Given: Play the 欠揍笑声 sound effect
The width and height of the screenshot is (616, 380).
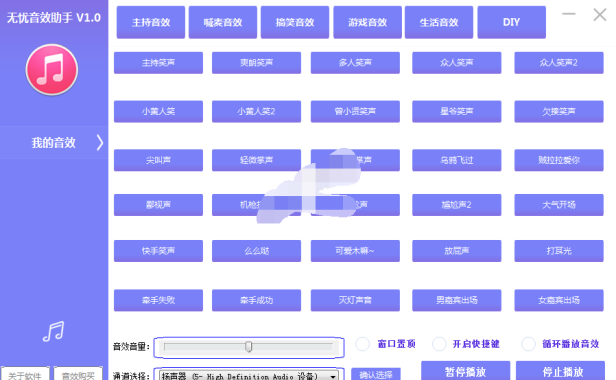Looking at the screenshot, I should pyautogui.click(x=559, y=111).
